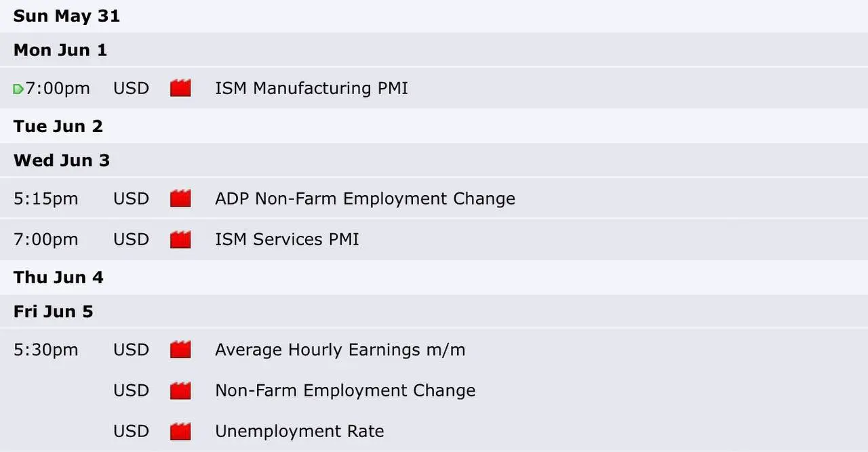Image resolution: width=868 pixels, height=452 pixels.
Task: Click green arrow marker beside 7:00pm Monday
Action: coord(18,89)
